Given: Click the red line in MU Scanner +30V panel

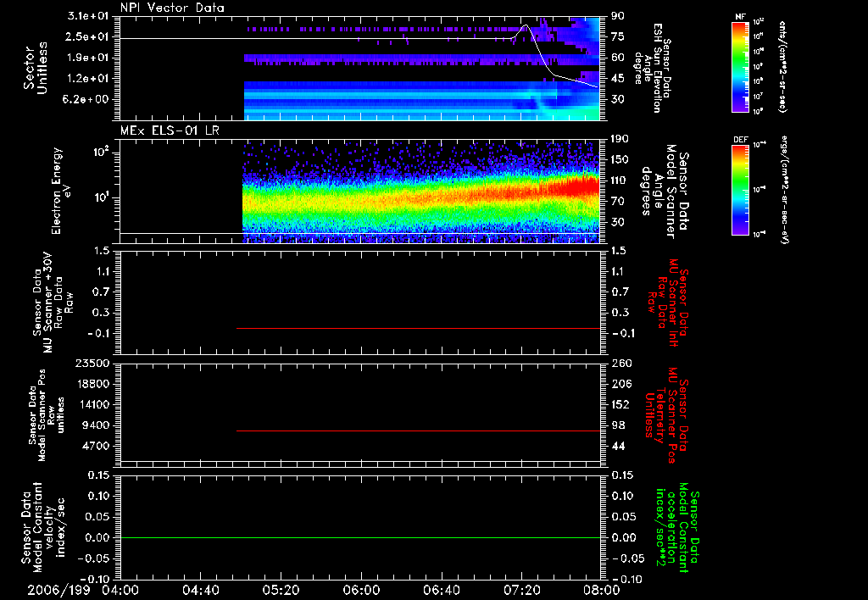Looking at the screenshot, I should 419,328.
